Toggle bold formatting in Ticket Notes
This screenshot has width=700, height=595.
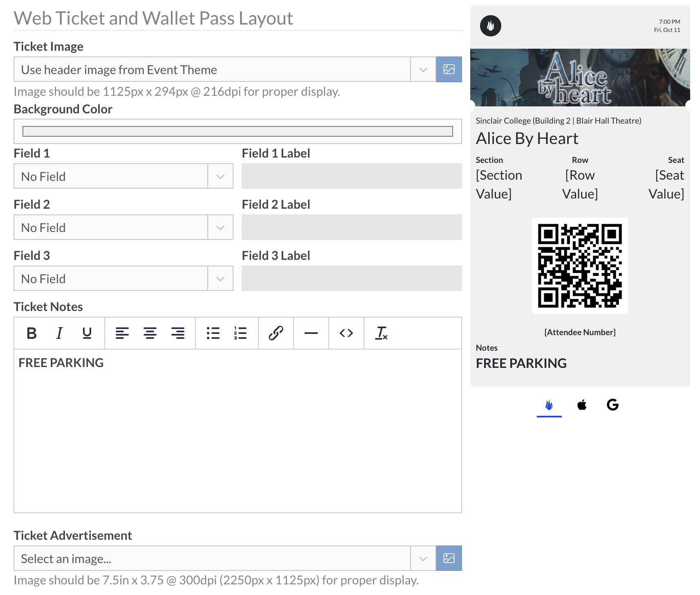pos(31,333)
